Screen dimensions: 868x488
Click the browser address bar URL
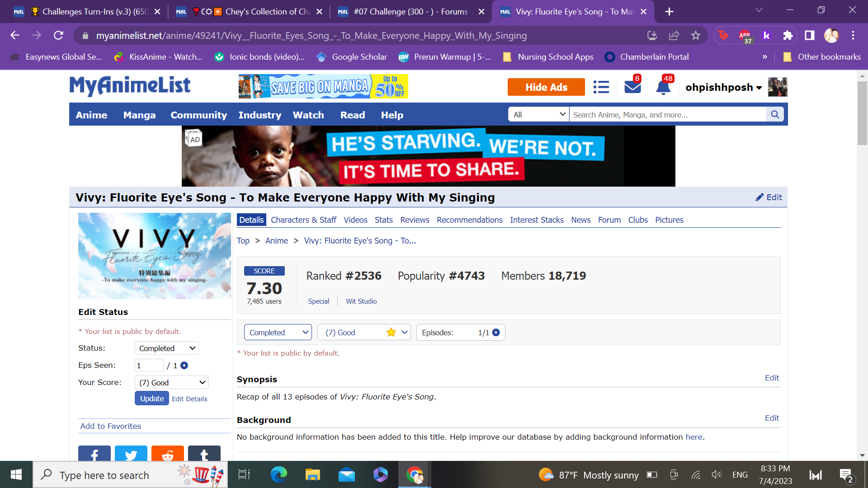pos(311,35)
